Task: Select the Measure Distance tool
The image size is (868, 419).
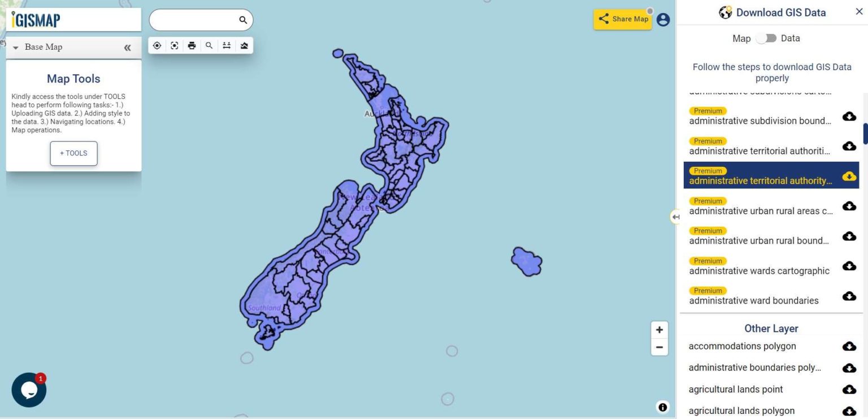Action: pos(227,45)
